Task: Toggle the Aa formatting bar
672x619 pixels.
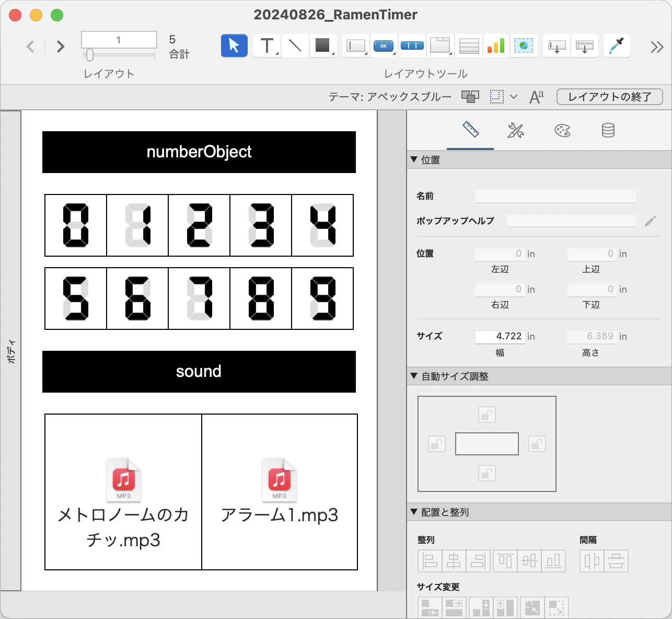Action: pos(537,97)
